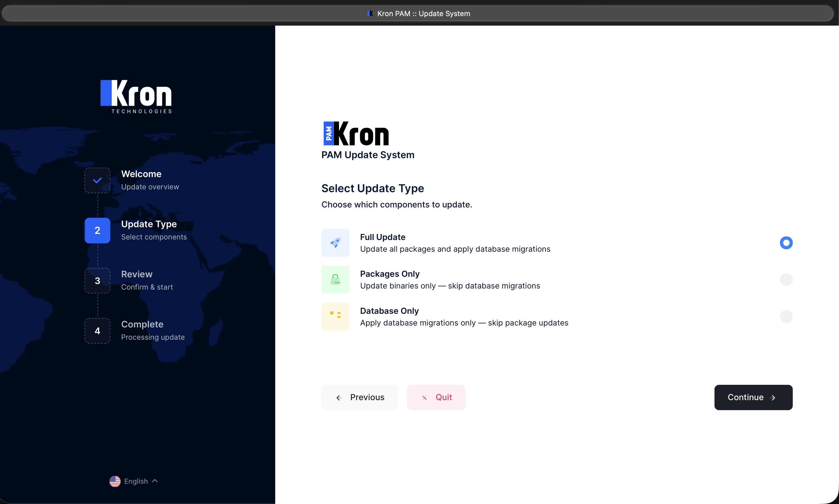The height and width of the screenshot is (504, 839).
Task: Select the Database Only radio button
Action: coord(786,317)
